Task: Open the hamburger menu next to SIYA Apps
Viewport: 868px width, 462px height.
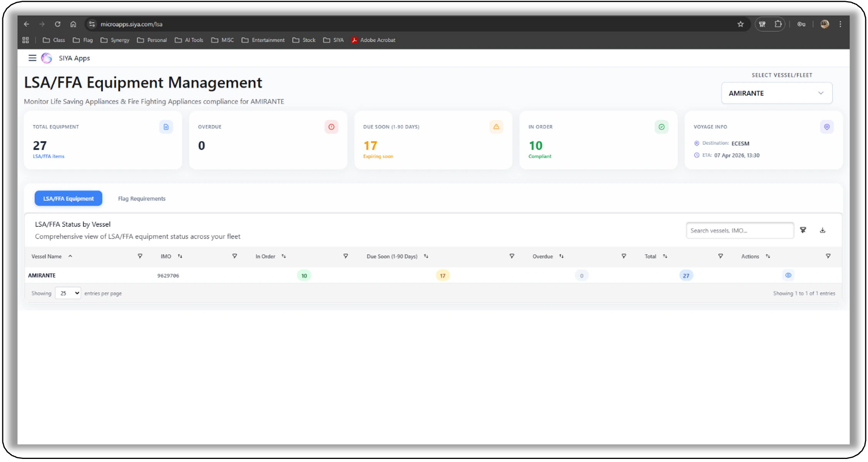Action: point(32,58)
